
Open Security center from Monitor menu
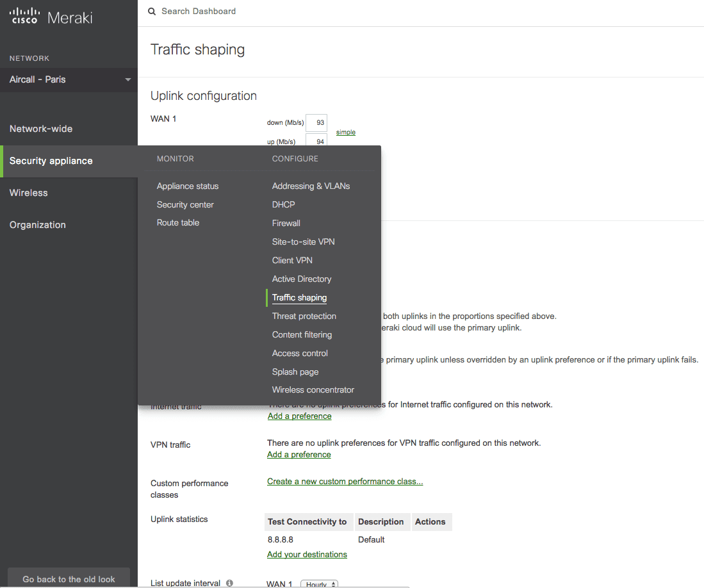(x=185, y=204)
